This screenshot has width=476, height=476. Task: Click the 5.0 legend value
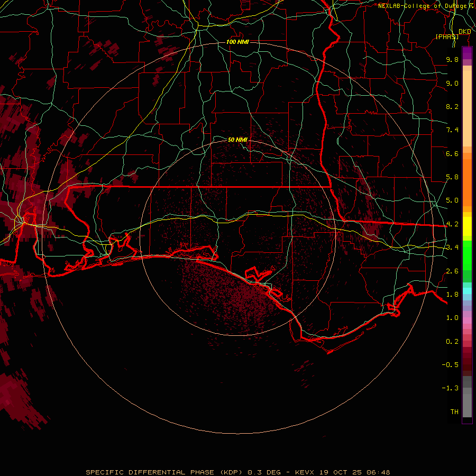click(452, 200)
